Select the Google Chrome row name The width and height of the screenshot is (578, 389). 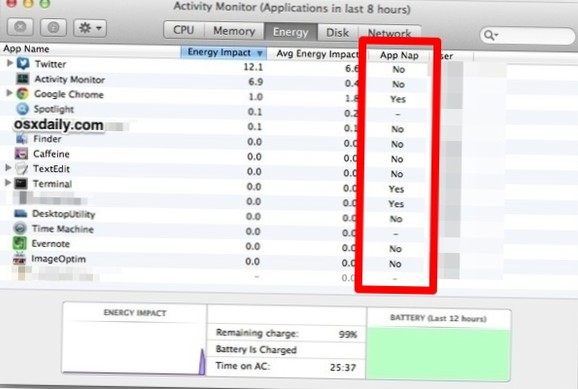click(69, 94)
